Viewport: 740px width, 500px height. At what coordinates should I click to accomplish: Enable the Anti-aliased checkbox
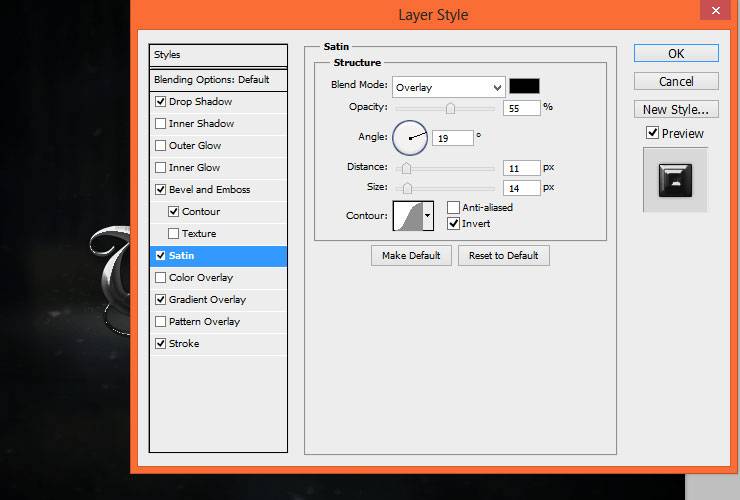453,207
